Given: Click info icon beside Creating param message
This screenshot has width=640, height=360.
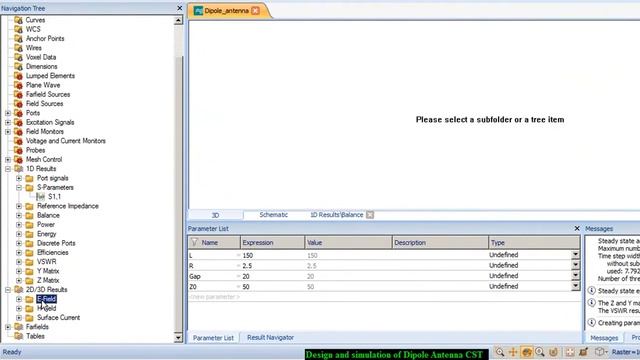Looking at the screenshot, I should click(x=591, y=322).
